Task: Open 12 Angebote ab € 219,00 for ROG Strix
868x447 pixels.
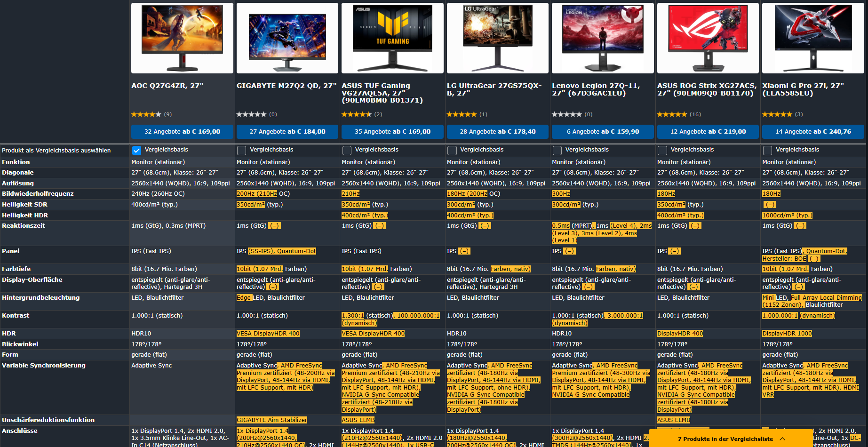Action: [x=708, y=132]
